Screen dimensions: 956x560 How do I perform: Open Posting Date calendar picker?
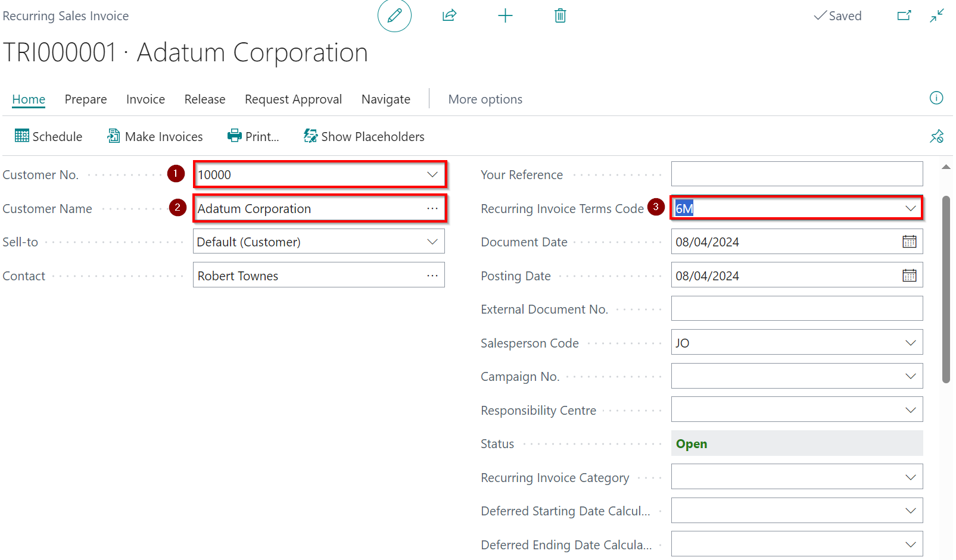pyautogui.click(x=909, y=276)
